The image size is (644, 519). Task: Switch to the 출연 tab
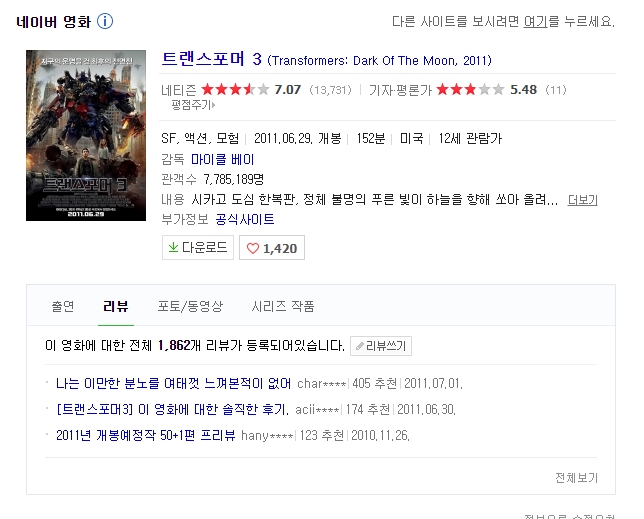[x=63, y=306]
